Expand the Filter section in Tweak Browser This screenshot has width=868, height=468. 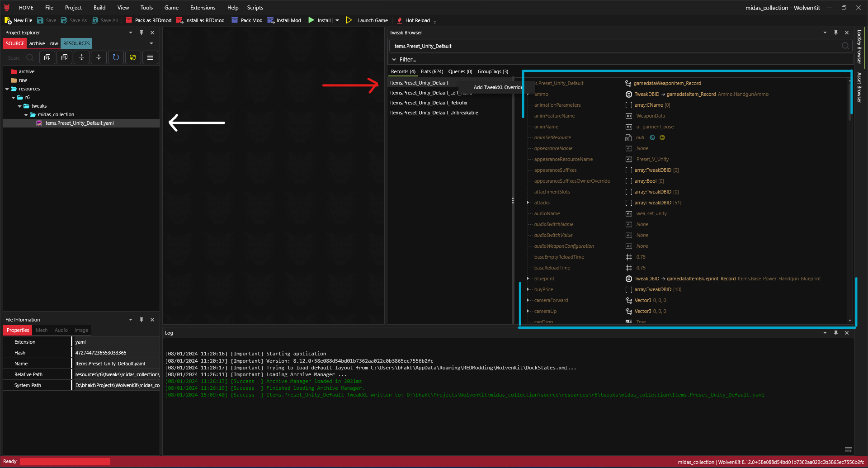[x=394, y=60]
